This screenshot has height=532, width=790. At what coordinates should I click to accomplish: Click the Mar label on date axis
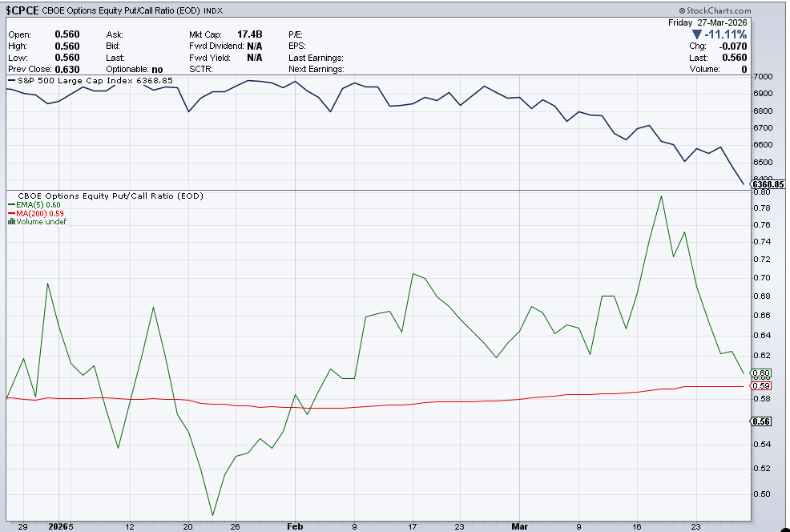point(519,526)
